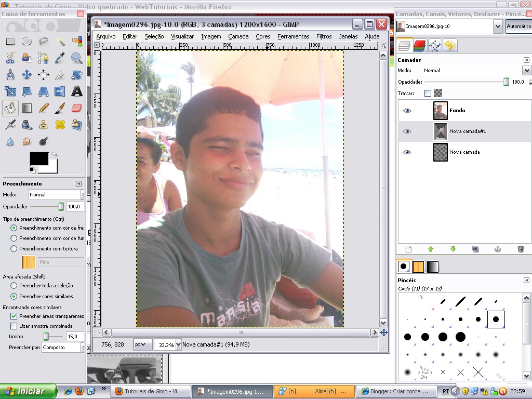Select the Text tool
This screenshot has height=399, width=532.
pos(77,91)
